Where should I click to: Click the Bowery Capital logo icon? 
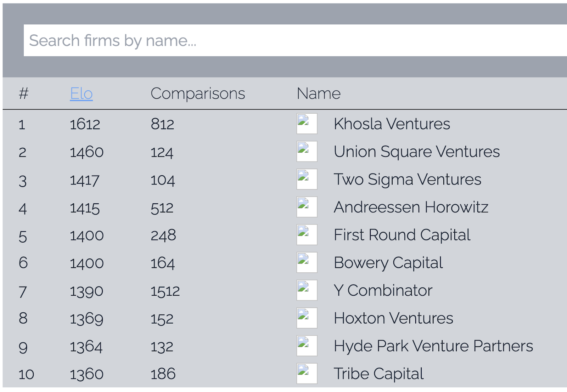(307, 262)
